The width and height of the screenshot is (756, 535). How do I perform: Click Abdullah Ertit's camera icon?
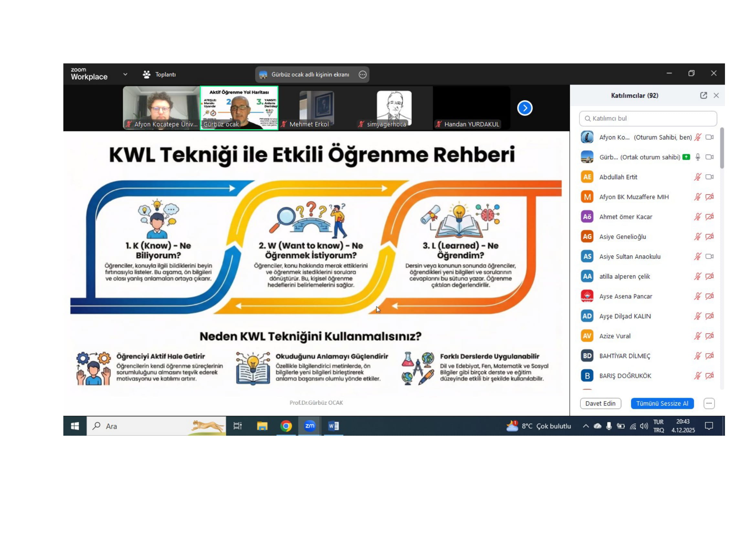coord(709,177)
